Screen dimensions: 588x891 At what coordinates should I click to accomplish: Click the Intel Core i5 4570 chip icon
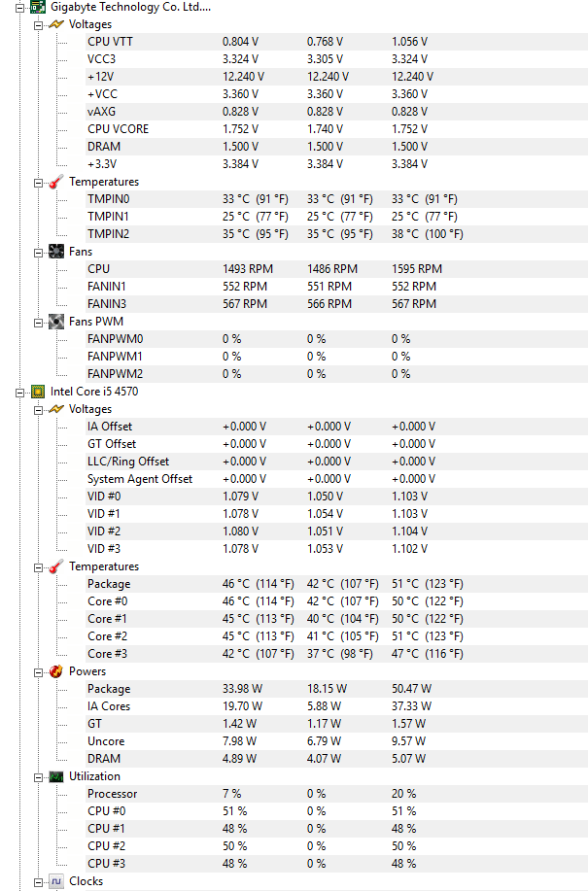[x=38, y=392]
